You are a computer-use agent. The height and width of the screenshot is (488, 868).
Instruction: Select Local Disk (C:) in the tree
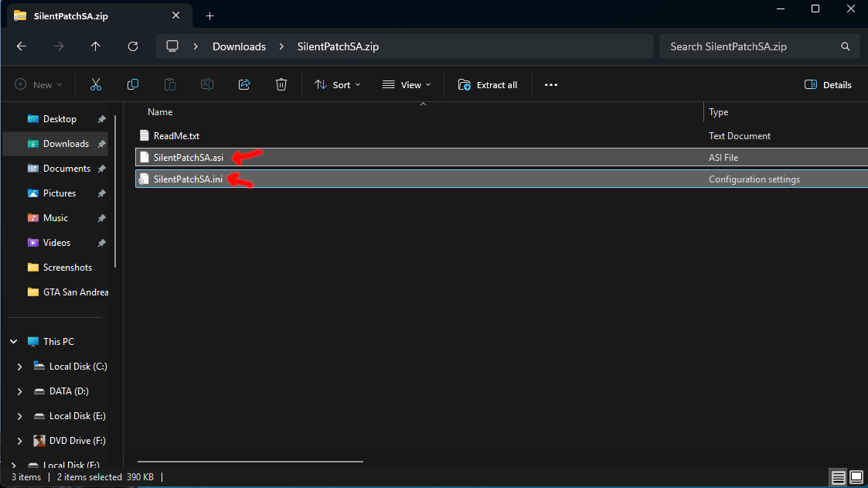tap(78, 367)
